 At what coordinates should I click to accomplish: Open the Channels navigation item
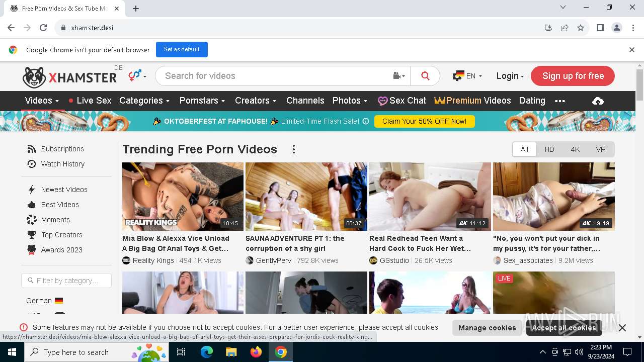point(305,101)
